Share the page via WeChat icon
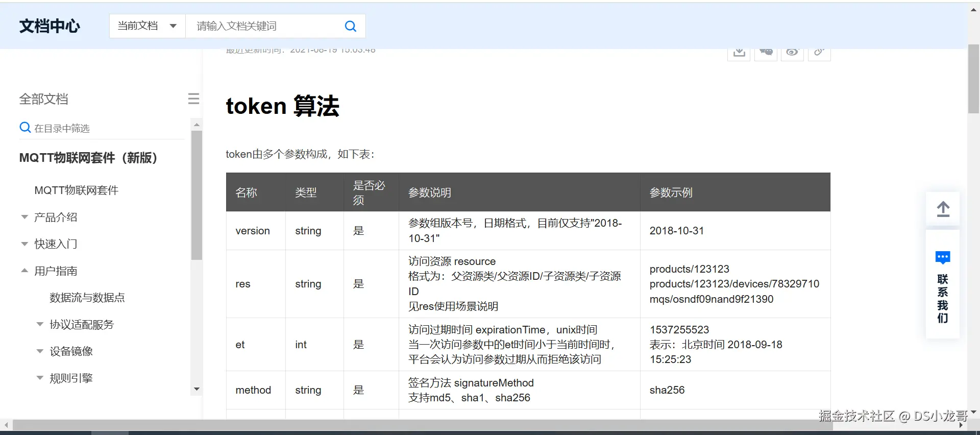The height and width of the screenshot is (435, 980). (x=766, y=53)
